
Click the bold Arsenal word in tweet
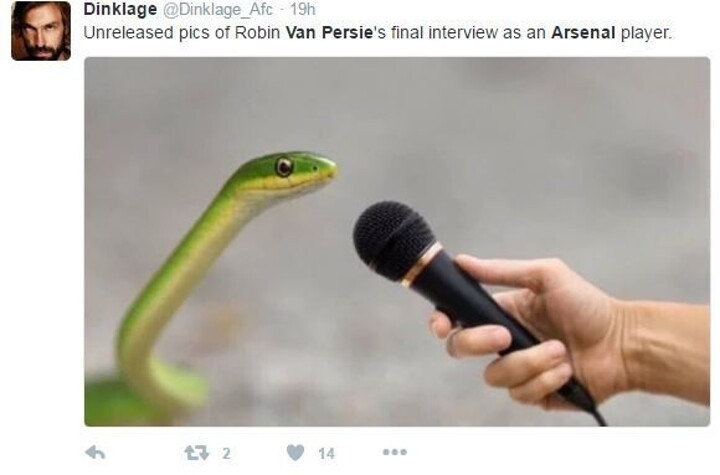(x=583, y=33)
